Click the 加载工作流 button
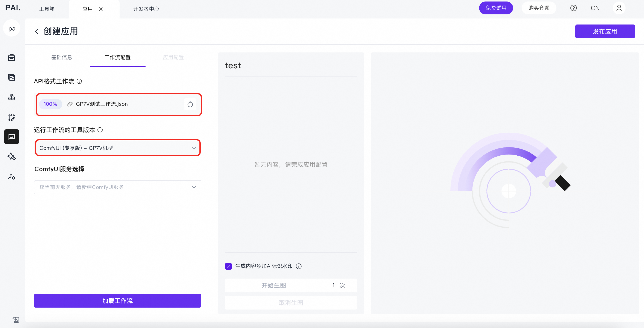This screenshot has height=328, width=644. coord(117,300)
